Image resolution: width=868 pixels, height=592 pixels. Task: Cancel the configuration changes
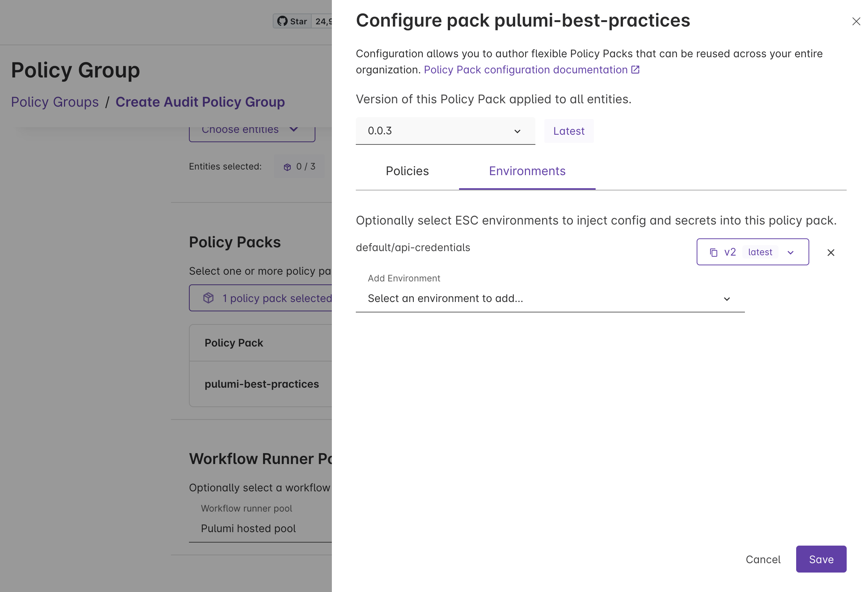pos(763,559)
